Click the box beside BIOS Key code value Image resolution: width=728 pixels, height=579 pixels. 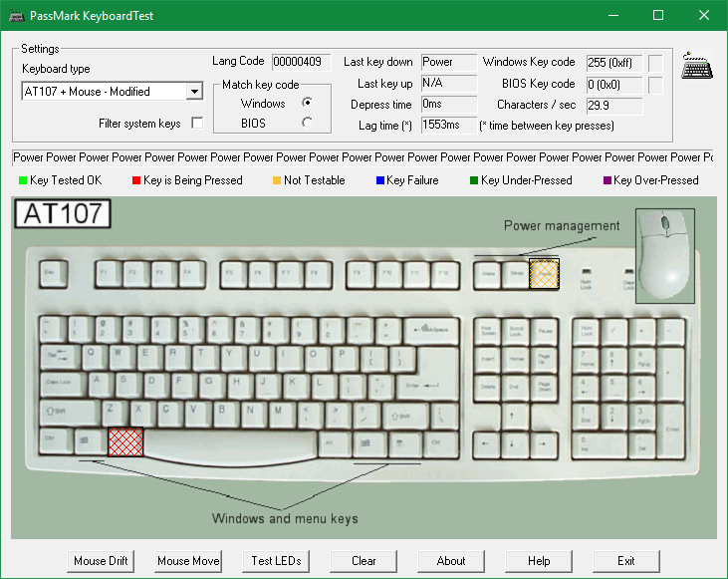point(655,85)
